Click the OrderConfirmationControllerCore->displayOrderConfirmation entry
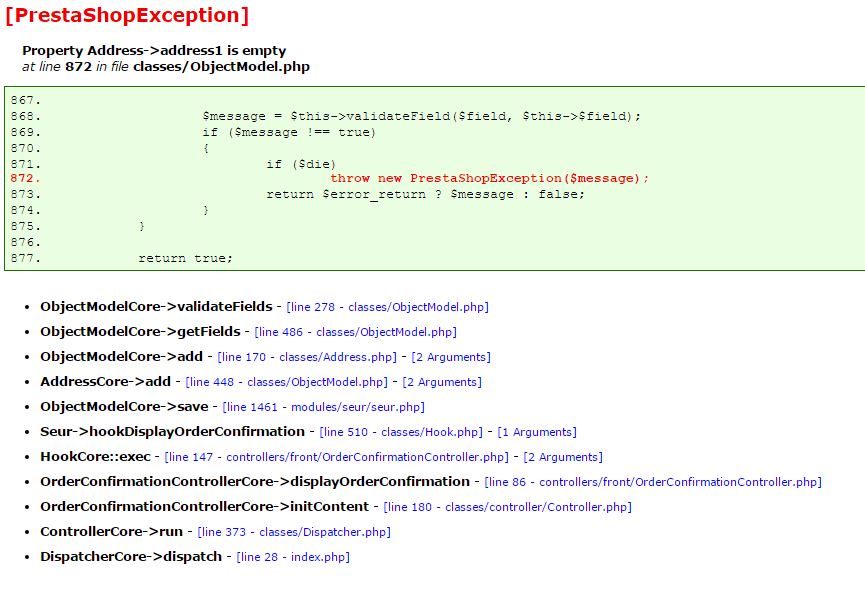 pos(255,482)
